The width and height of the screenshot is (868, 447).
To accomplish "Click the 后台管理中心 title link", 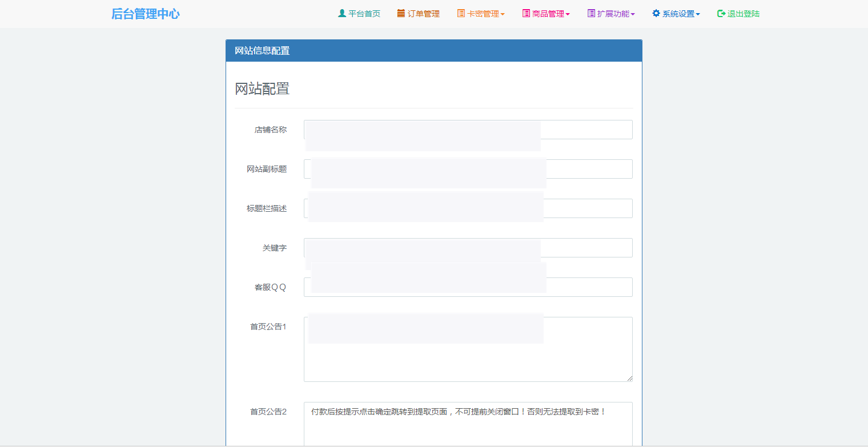I will point(145,13).
